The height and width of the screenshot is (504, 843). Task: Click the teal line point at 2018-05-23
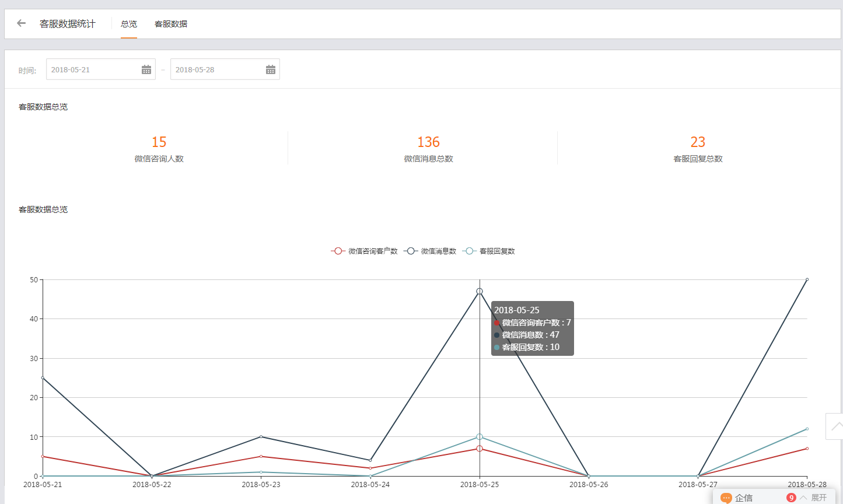pos(261,472)
